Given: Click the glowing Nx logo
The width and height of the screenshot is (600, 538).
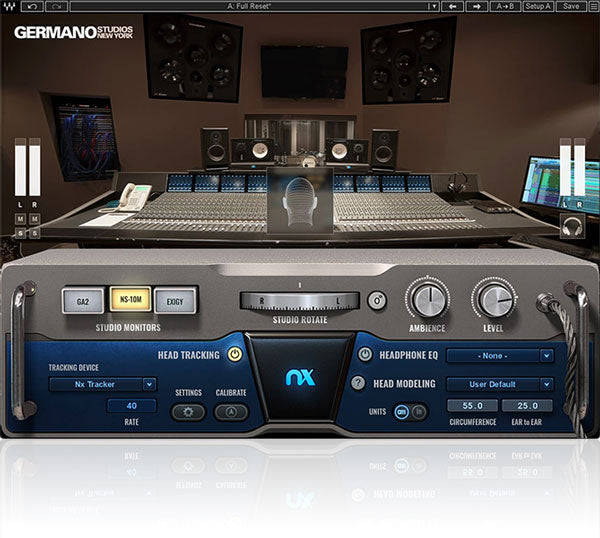Looking at the screenshot, I should 300,377.
